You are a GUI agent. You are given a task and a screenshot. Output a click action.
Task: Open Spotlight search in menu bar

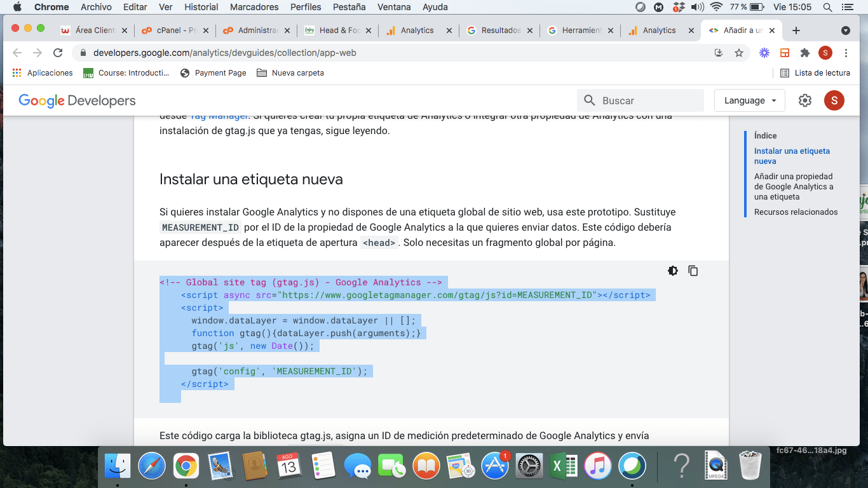coord(827,7)
